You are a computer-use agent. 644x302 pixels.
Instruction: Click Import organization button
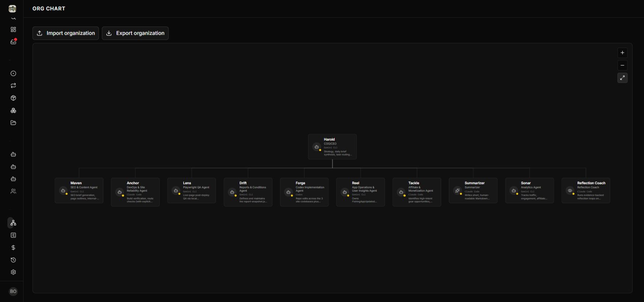[x=66, y=33]
